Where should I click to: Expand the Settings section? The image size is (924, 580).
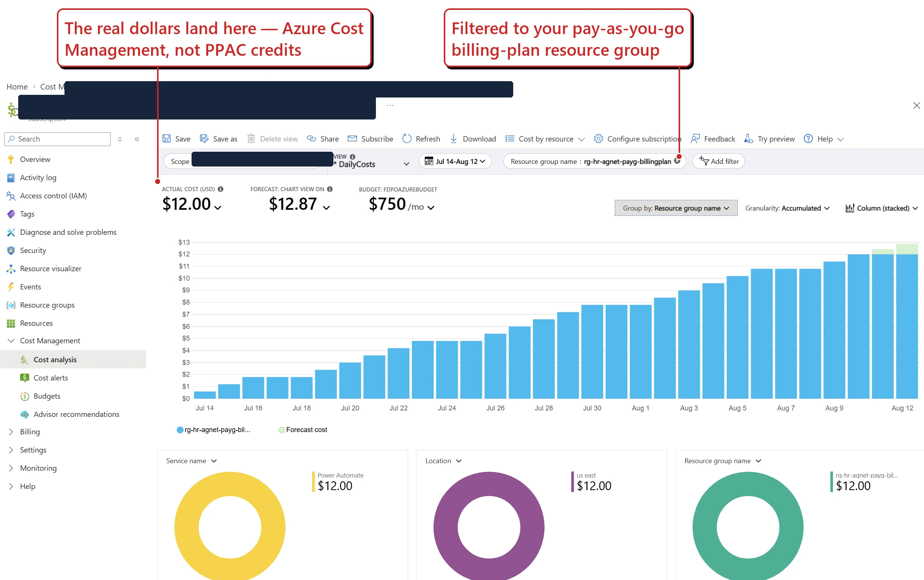click(11, 450)
